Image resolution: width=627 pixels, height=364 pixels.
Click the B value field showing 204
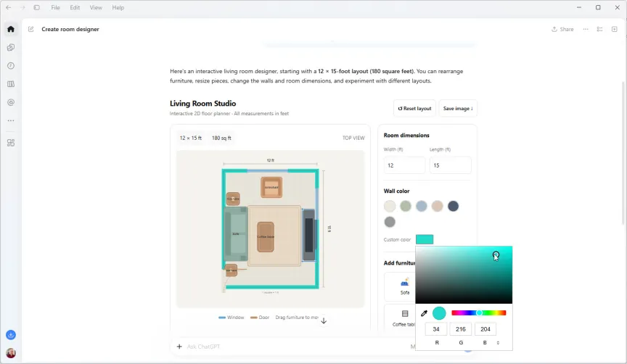click(x=485, y=329)
